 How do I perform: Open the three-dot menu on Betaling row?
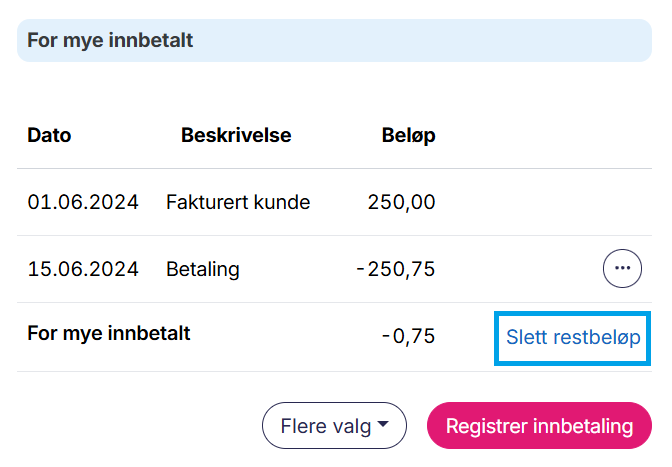tap(622, 268)
